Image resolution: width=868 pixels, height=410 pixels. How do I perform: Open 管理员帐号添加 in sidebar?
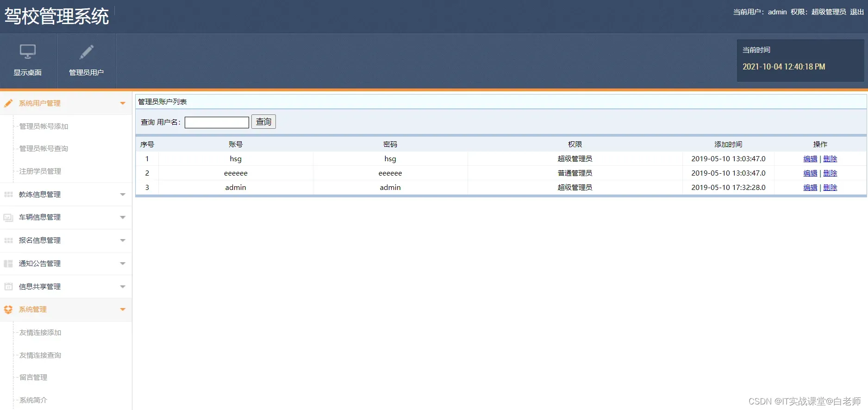[44, 126]
